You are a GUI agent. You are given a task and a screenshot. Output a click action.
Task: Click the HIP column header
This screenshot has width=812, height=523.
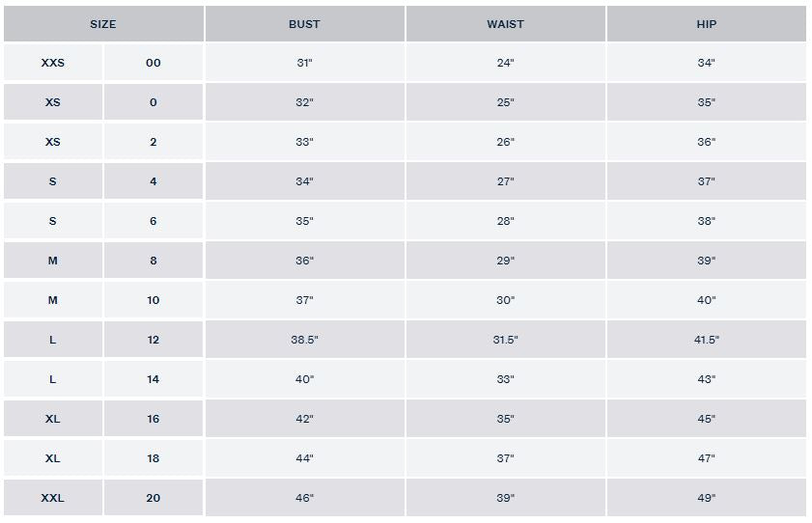pyautogui.click(x=707, y=24)
